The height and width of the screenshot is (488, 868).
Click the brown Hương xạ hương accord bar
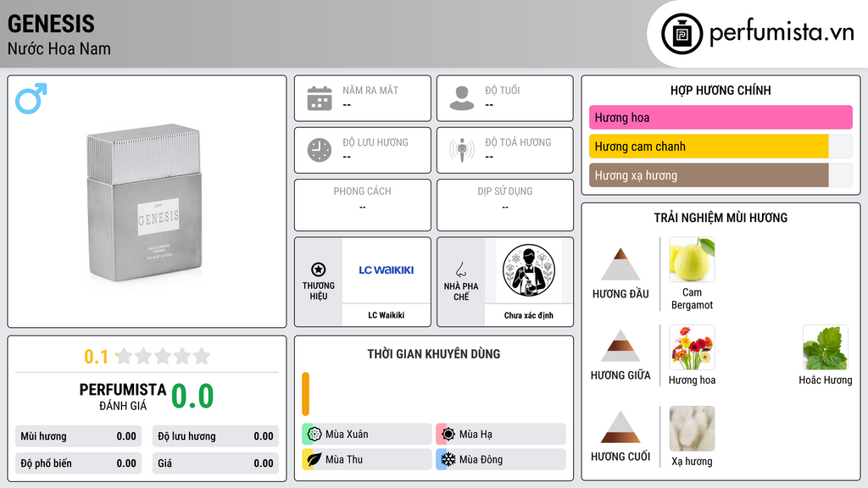click(x=721, y=175)
